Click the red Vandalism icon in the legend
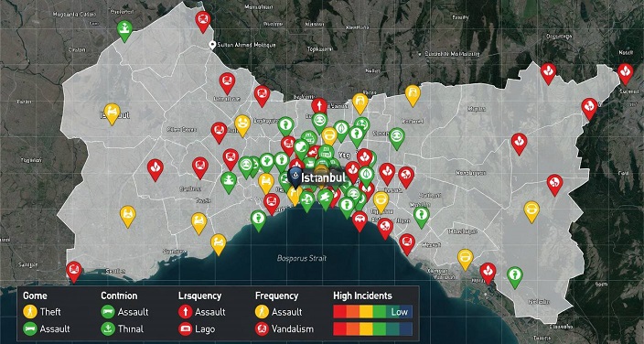 click(262, 328)
